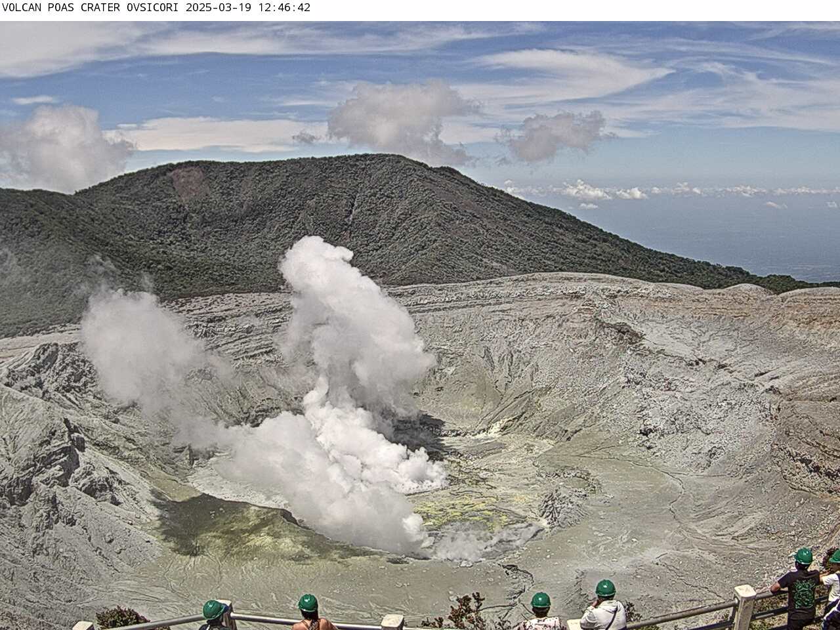Click the timestamp "2025-03-19 12:46:42"
Image resolution: width=840 pixels, height=630 pixels.
(x=248, y=8)
